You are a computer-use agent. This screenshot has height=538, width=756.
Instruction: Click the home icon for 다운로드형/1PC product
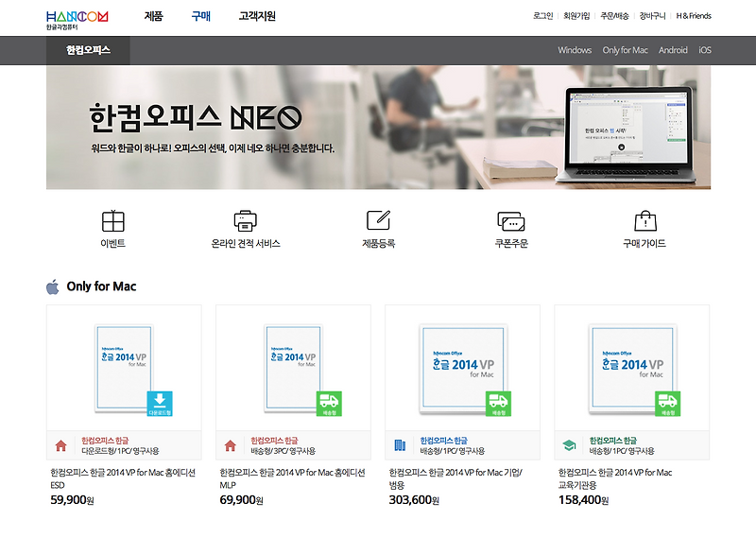(60, 445)
